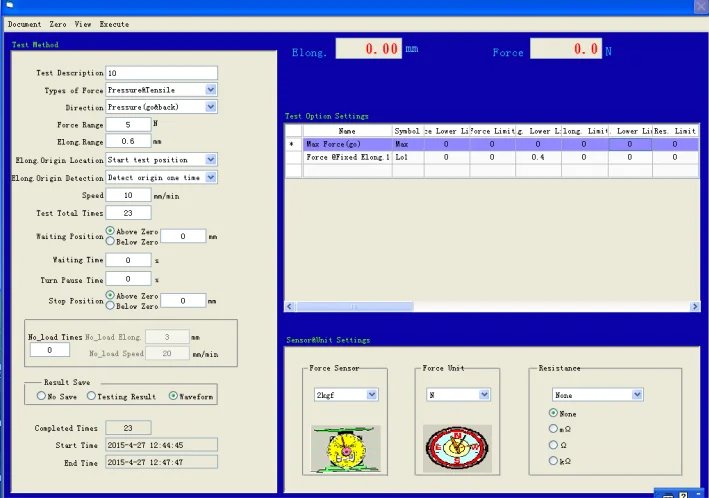Viewport: 709px width, 498px height.
Task: Click the scroll left arrow in options table
Action: (x=290, y=307)
